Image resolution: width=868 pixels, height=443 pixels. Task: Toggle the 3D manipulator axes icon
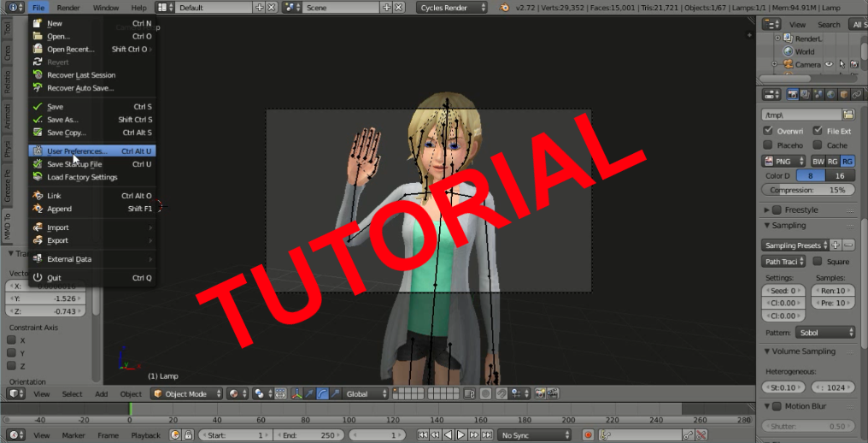(x=297, y=393)
